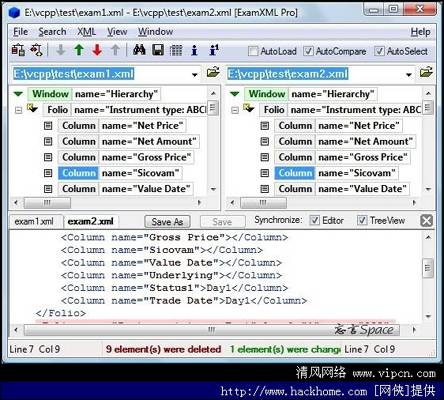The width and height of the screenshot is (444, 400).
Task: Enable the AutoLoad checkbox
Action: click(253, 51)
